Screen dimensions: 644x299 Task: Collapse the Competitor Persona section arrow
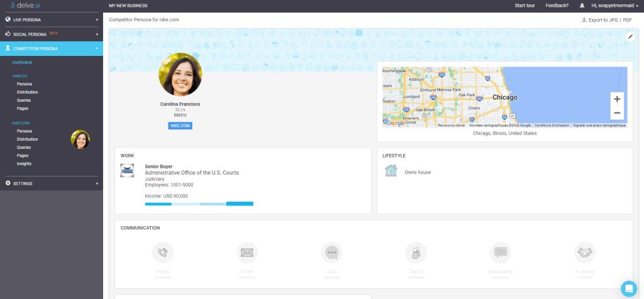pos(96,48)
